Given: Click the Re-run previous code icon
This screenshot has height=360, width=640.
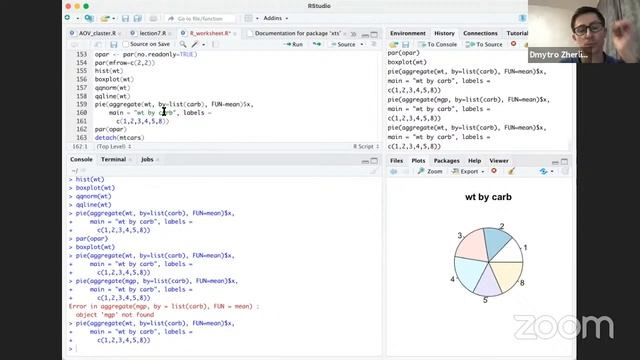Looking at the screenshot, I should point(317,44).
